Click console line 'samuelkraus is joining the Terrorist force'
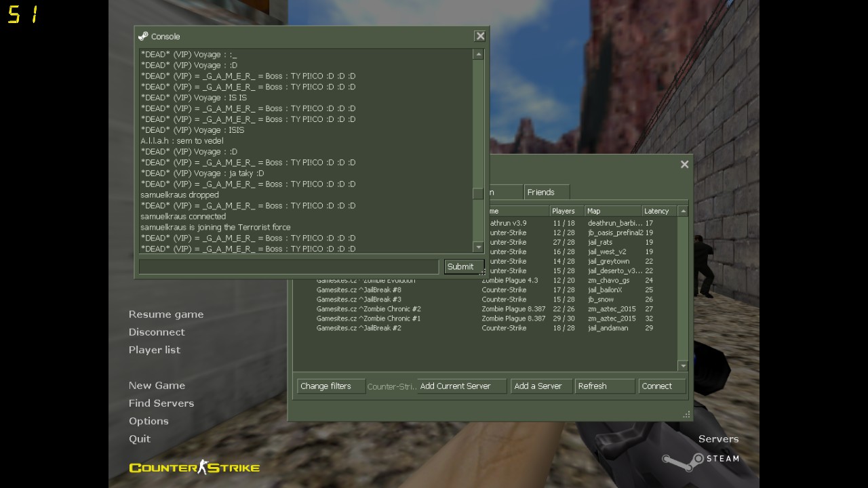 pyautogui.click(x=216, y=227)
